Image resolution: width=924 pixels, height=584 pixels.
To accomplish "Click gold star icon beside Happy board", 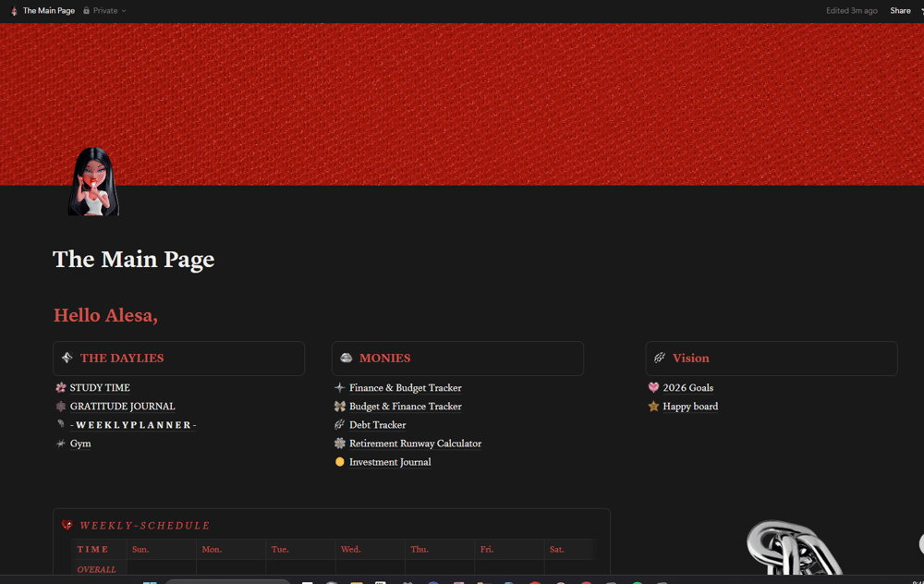I will [x=653, y=406].
